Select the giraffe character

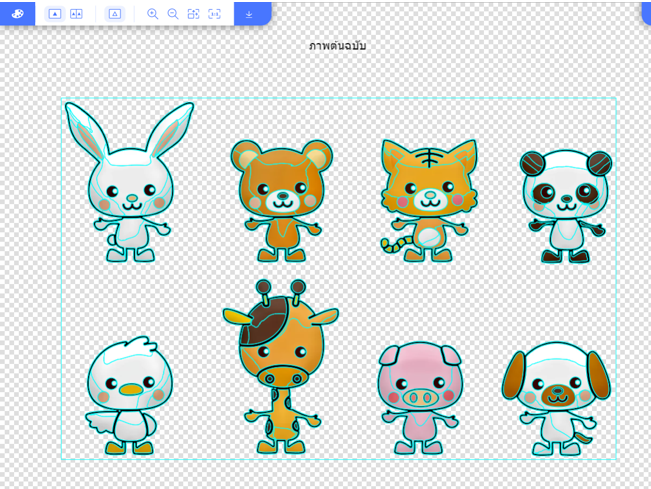[x=281, y=367]
